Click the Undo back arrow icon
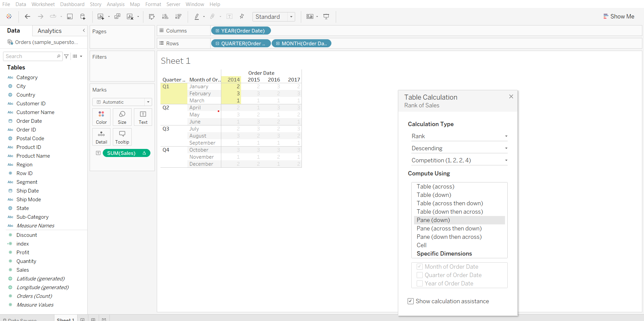The image size is (644, 321). [x=28, y=16]
